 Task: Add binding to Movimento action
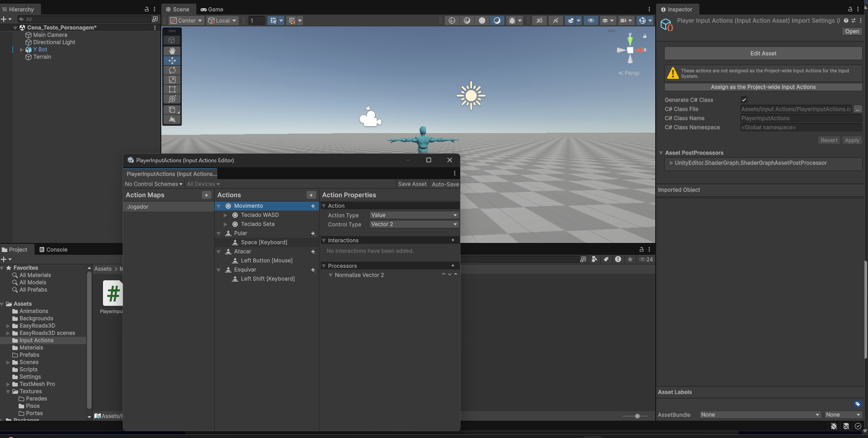tap(313, 206)
